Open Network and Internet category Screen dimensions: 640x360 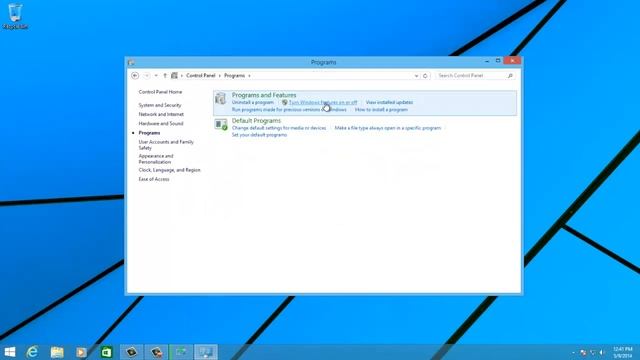[161, 114]
